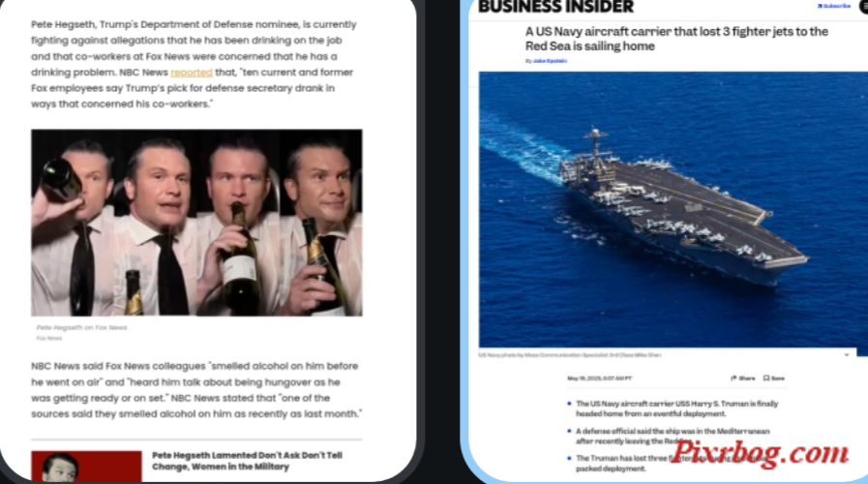868x484 pixels.
Task: Open the Business Insider logo link
Action: point(555,7)
